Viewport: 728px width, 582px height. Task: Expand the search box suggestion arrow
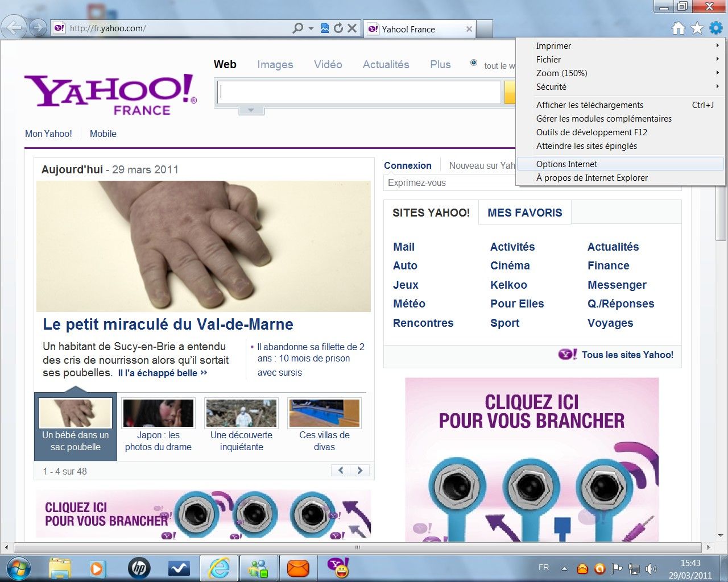tap(251, 110)
